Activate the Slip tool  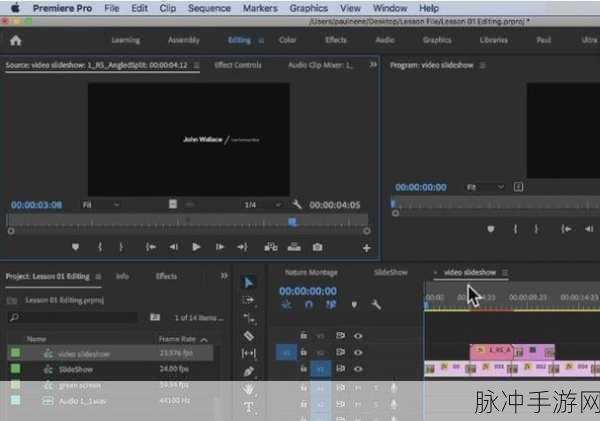pos(249,354)
